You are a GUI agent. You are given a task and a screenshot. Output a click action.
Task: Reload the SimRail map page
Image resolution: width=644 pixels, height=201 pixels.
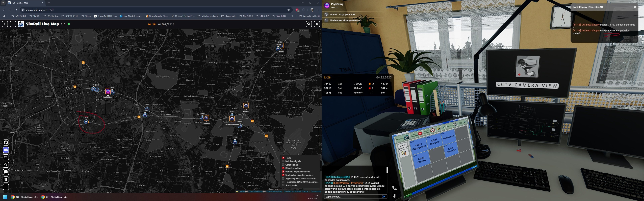pyautogui.click(x=15, y=10)
